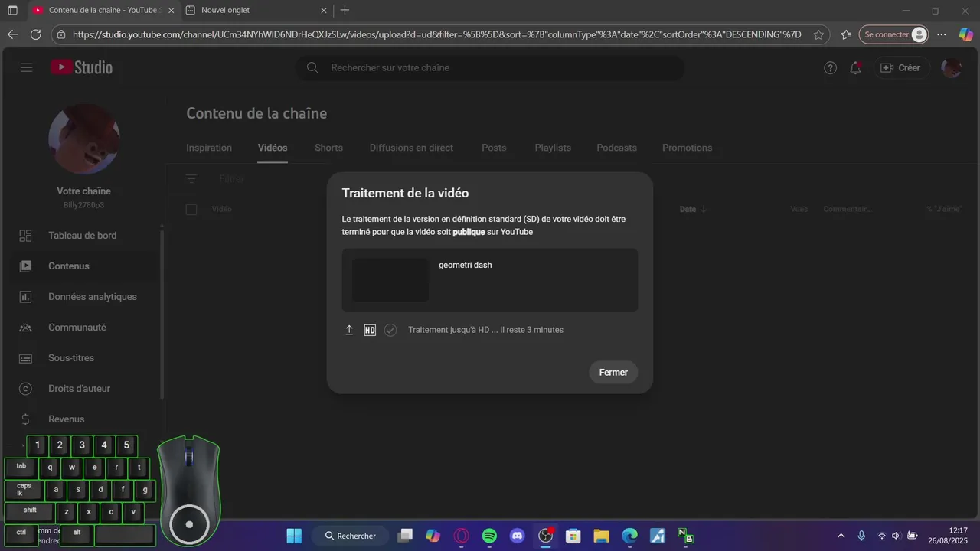Click the YouTube Studio logo

(81, 67)
